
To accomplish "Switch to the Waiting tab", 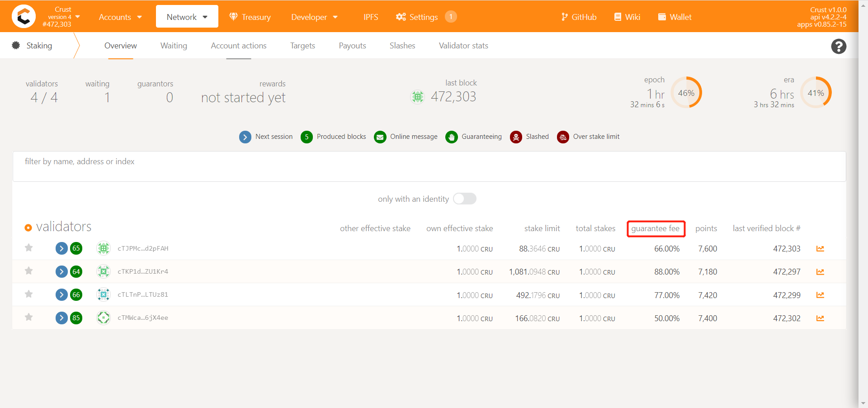I will 174,46.
